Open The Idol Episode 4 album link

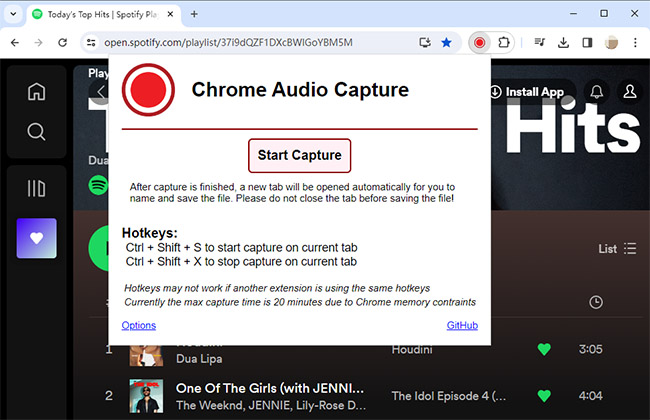(449, 396)
